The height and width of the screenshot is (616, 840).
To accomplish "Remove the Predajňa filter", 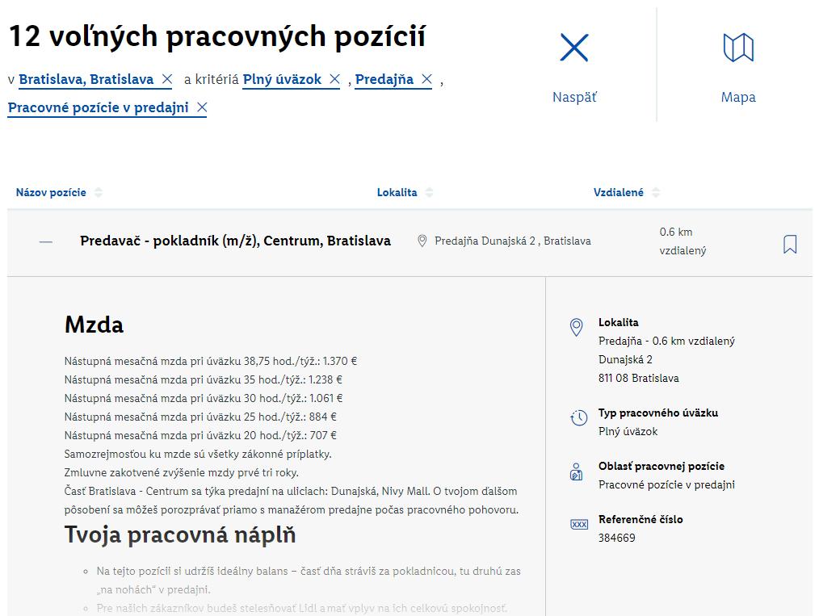I will (x=426, y=79).
